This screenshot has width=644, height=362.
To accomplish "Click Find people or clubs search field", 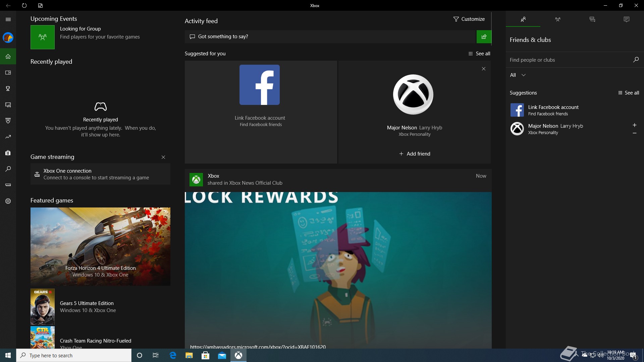I will pyautogui.click(x=569, y=60).
